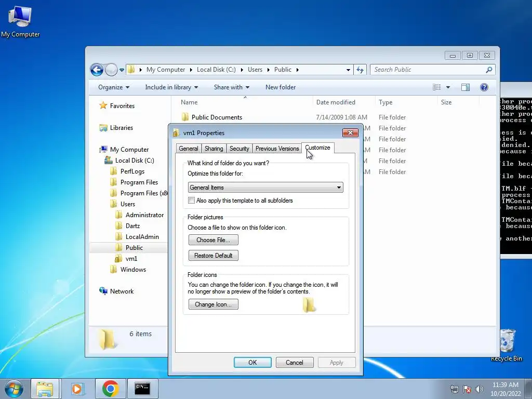Open Windows Media Player from the taskbar
Viewport: 532px width, 399px height.
(x=77, y=389)
